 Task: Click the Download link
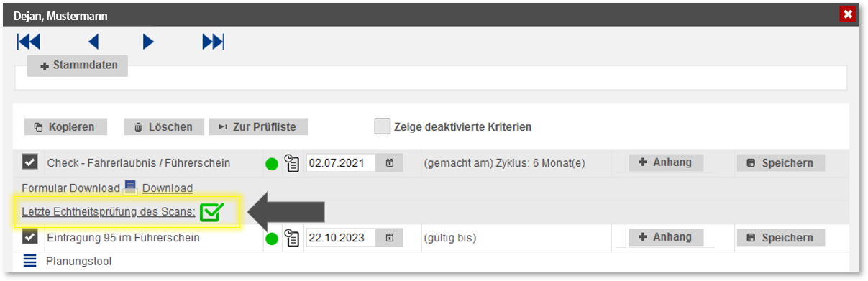[x=168, y=188]
